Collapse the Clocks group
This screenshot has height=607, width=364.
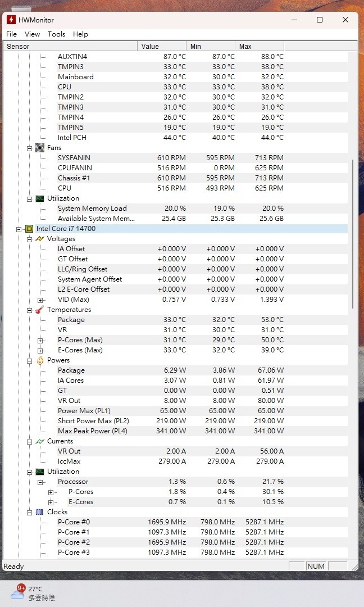coord(29,513)
